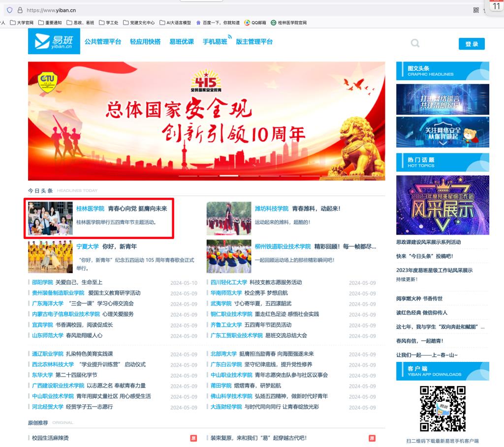Open the 公共管理平台 nav item

pos(103,42)
